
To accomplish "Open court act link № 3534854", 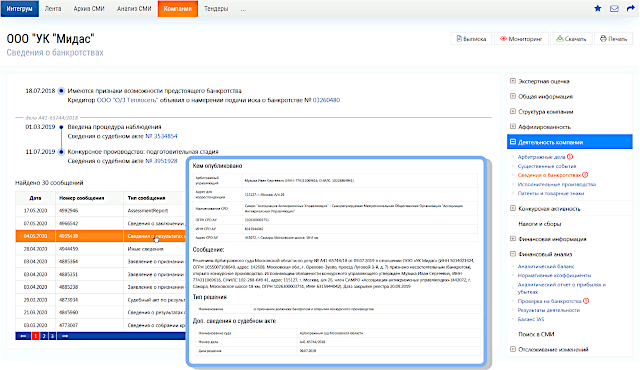I will pos(161,136).
